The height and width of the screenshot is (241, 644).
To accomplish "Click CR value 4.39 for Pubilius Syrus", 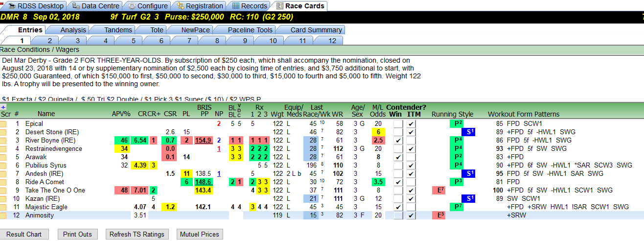I will tap(139, 166).
